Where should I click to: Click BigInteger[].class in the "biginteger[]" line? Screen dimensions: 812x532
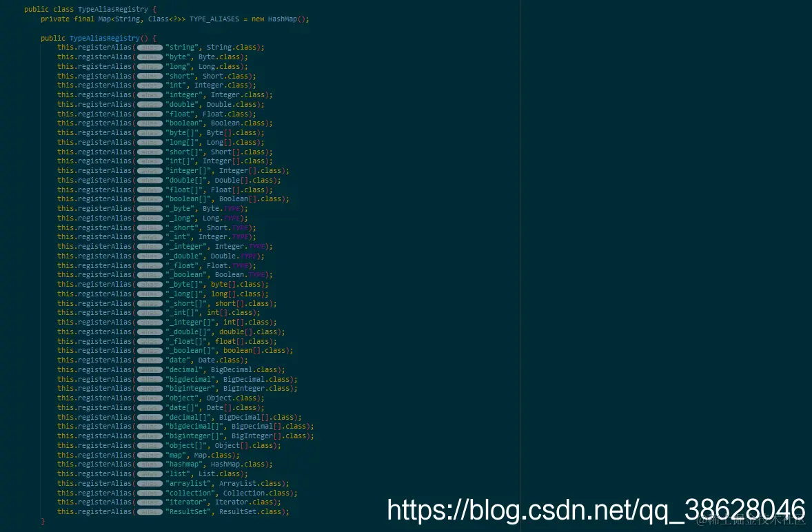point(268,436)
